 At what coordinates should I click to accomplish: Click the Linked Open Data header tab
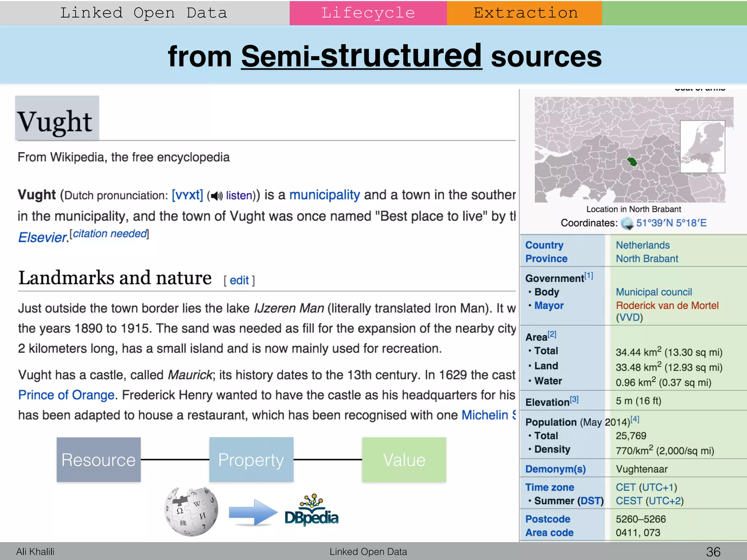tap(144, 13)
